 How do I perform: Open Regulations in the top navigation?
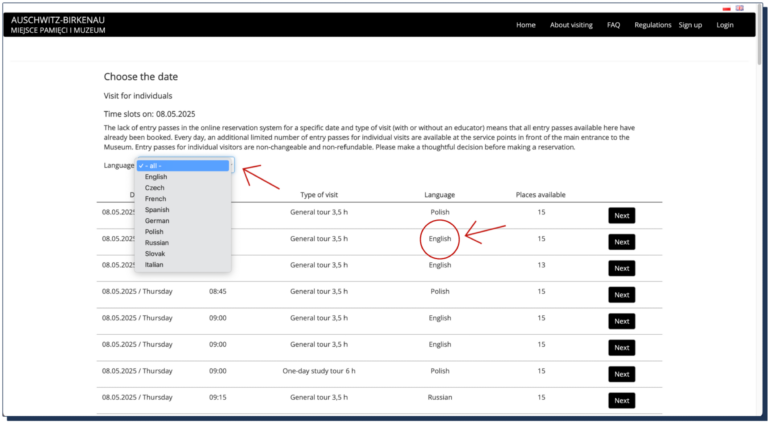[x=652, y=25]
